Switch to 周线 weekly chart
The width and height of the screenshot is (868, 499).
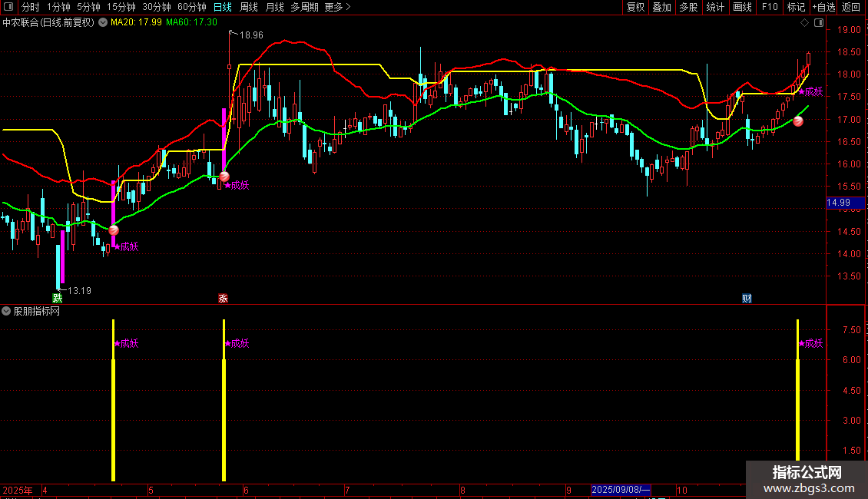tap(249, 7)
